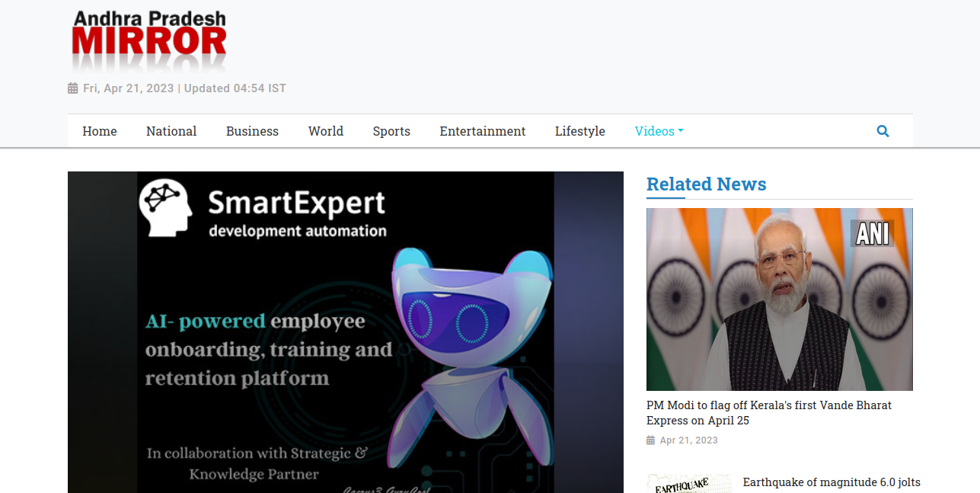The width and height of the screenshot is (980, 493).
Task: Click the 'Apr 21, 2023' date under the Modi headline
Action: pyautogui.click(x=688, y=440)
